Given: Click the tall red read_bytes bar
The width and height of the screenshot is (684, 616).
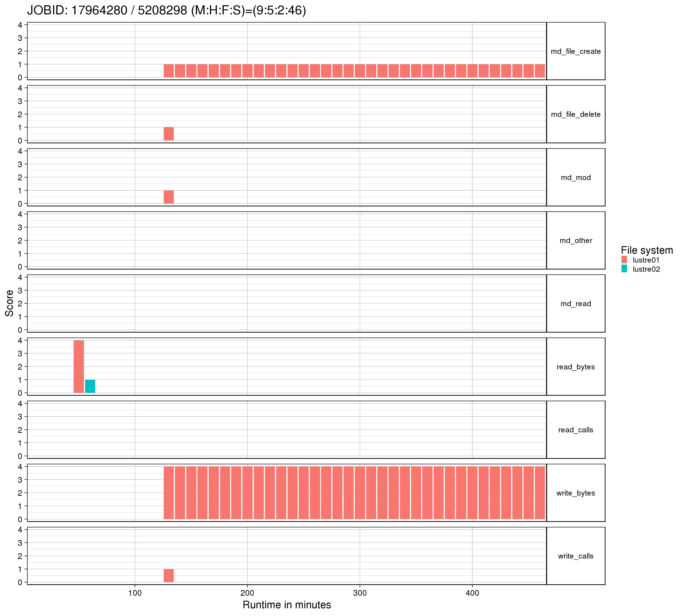Looking at the screenshot, I should [x=79, y=367].
